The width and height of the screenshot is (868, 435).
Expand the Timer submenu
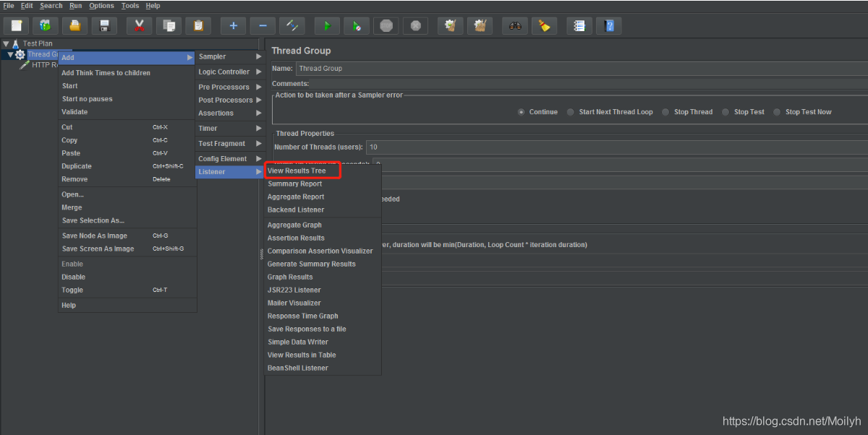(230, 128)
